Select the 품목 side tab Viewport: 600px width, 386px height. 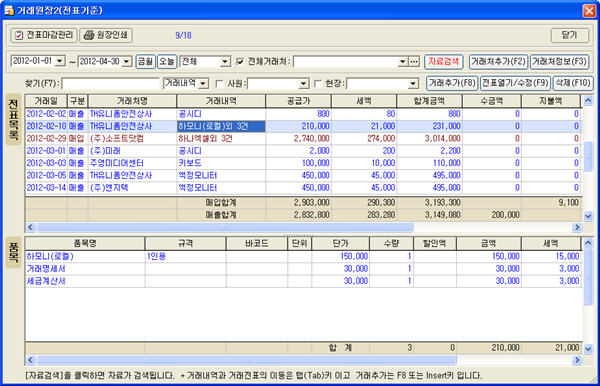pos(14,252)
